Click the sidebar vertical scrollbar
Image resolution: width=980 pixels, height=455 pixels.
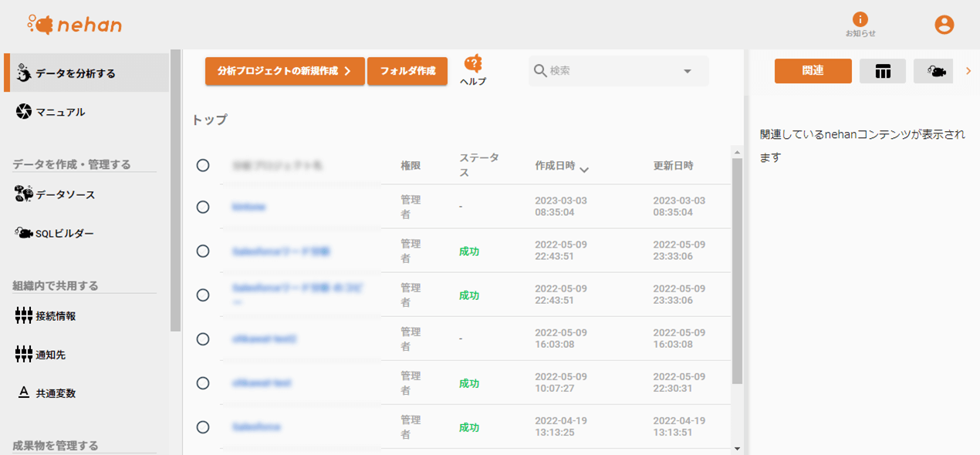(175, 190)
